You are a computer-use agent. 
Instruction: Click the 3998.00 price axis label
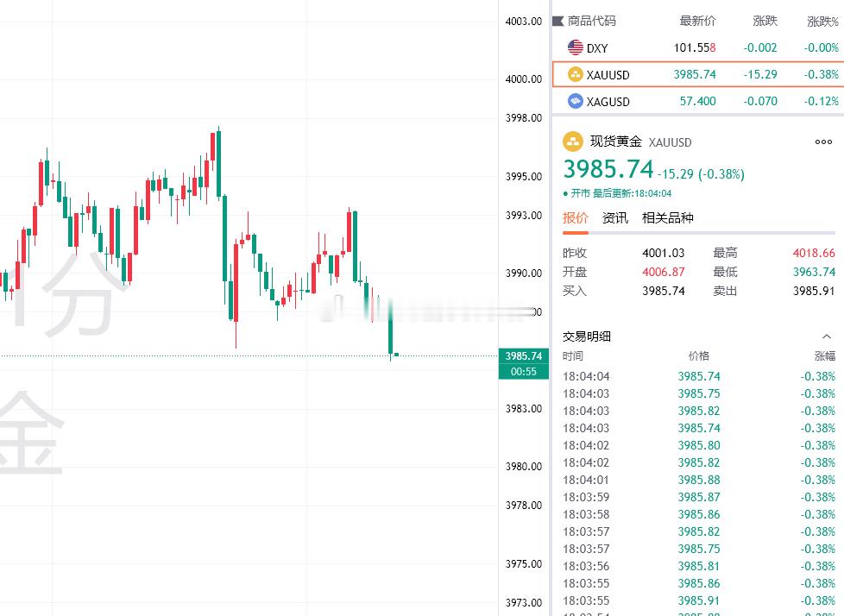[524, 118]
